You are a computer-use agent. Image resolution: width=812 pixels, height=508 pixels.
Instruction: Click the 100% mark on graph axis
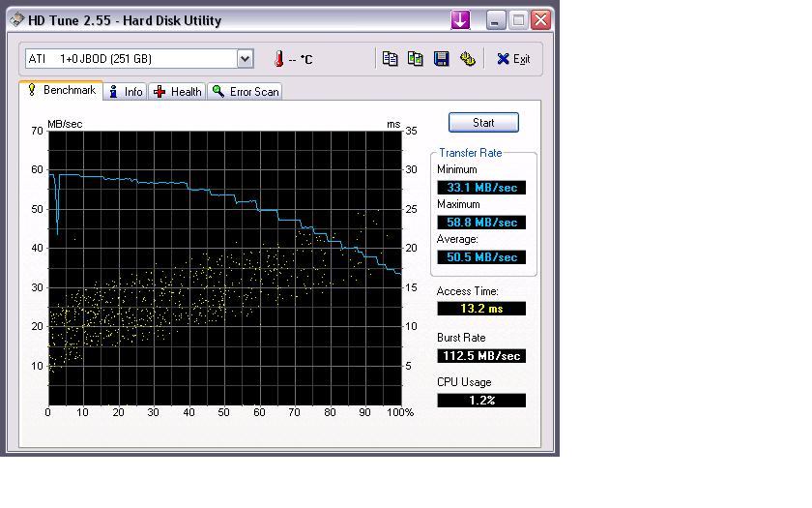coord(400,412)
